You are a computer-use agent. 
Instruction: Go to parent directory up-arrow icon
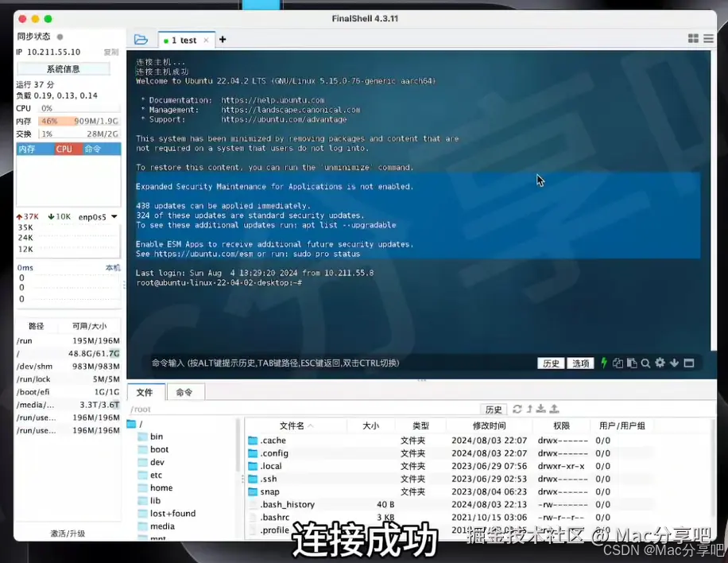(529, 409)
